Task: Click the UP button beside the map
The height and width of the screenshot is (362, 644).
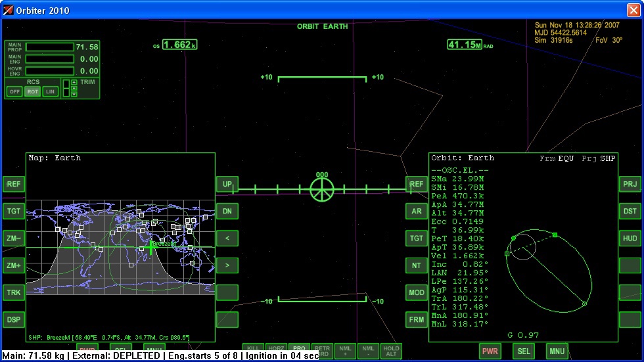Action: pyautogui.click(x=227, y=184)
